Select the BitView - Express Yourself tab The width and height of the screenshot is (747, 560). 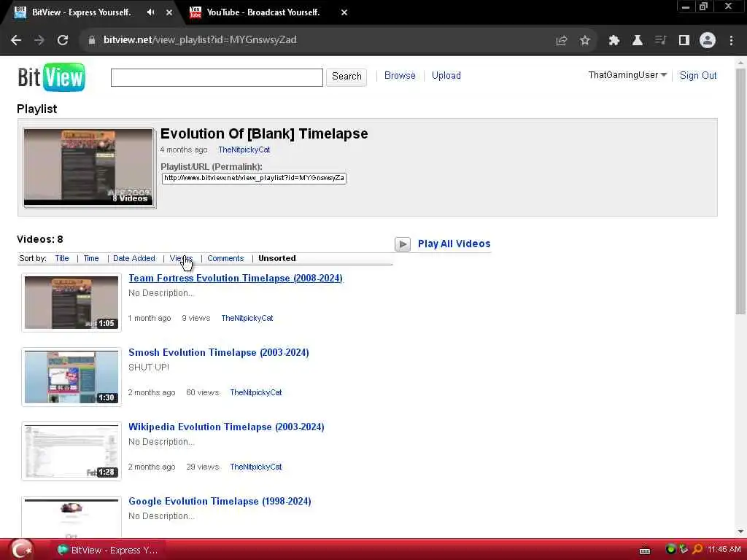pos(81,12)
